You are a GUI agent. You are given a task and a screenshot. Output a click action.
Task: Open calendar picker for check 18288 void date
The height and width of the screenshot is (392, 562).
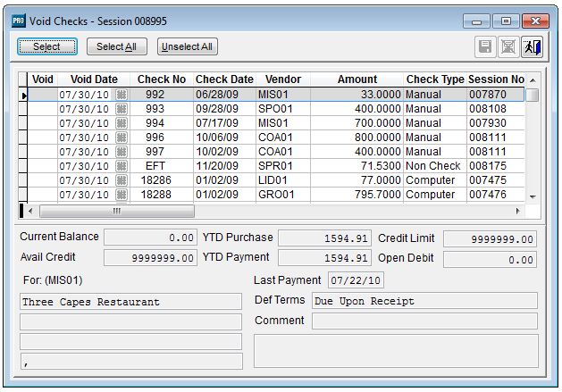122,195
